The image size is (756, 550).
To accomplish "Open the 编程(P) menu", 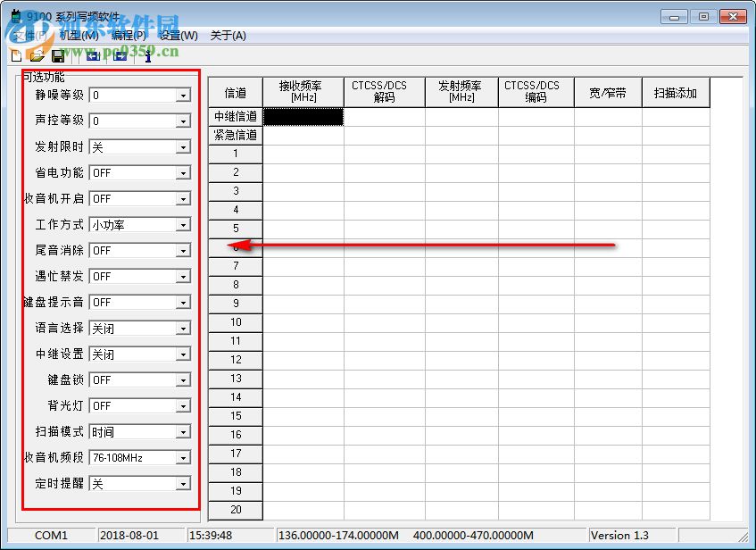I will pos(129,36).
